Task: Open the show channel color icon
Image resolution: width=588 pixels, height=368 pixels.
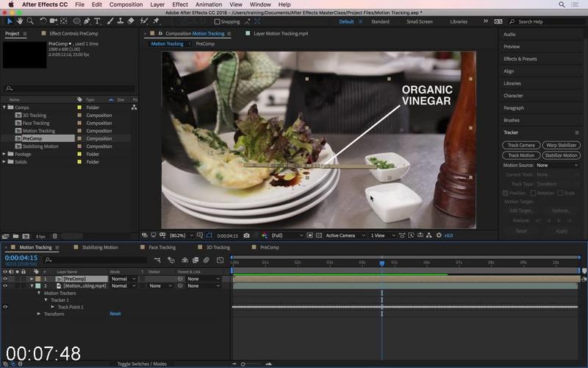Action: tap(265, 236)
